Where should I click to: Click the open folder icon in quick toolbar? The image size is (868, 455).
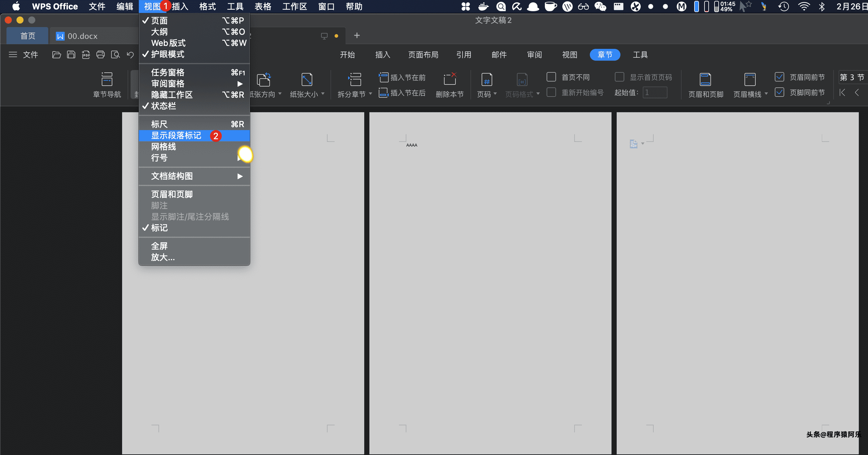coord(57,55)
